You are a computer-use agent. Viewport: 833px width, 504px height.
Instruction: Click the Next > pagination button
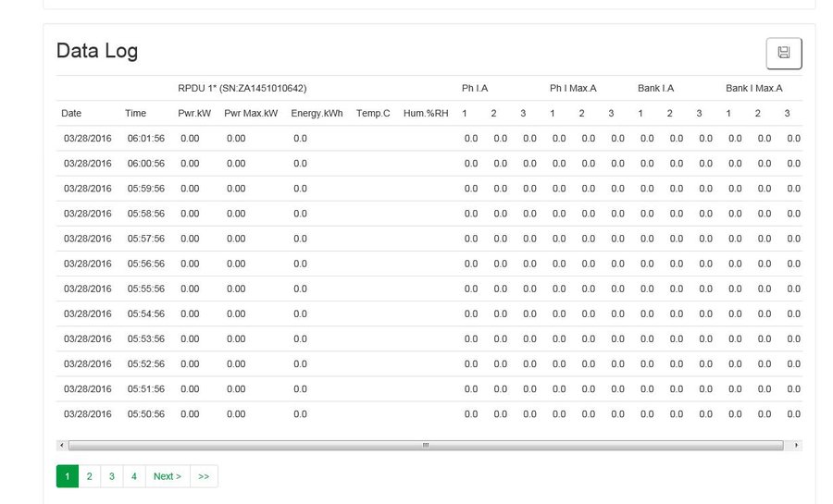pyautogui.click(x=168, y=476)
